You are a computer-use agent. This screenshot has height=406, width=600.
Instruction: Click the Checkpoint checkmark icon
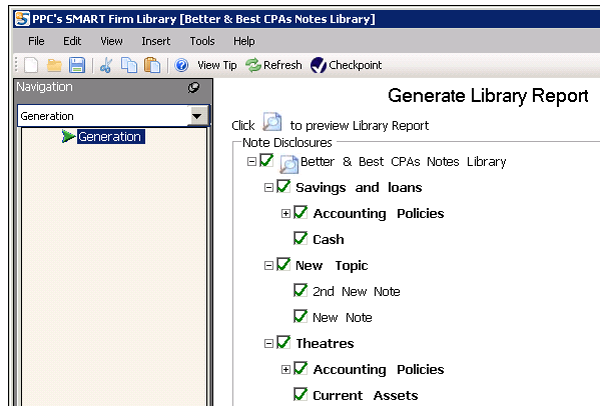(x=318, y=65)
